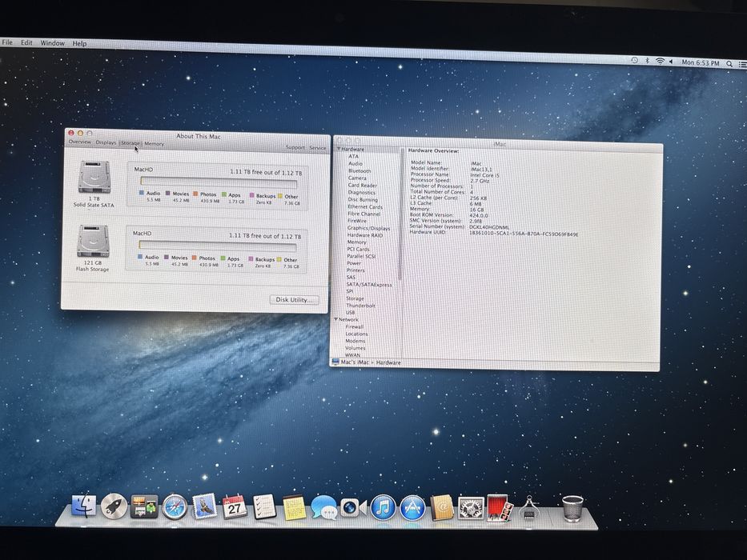The height and width of the screenshot is (560, 747).
Task: Select PCI Cards in Hardware list
Action: tap(358, 249)
